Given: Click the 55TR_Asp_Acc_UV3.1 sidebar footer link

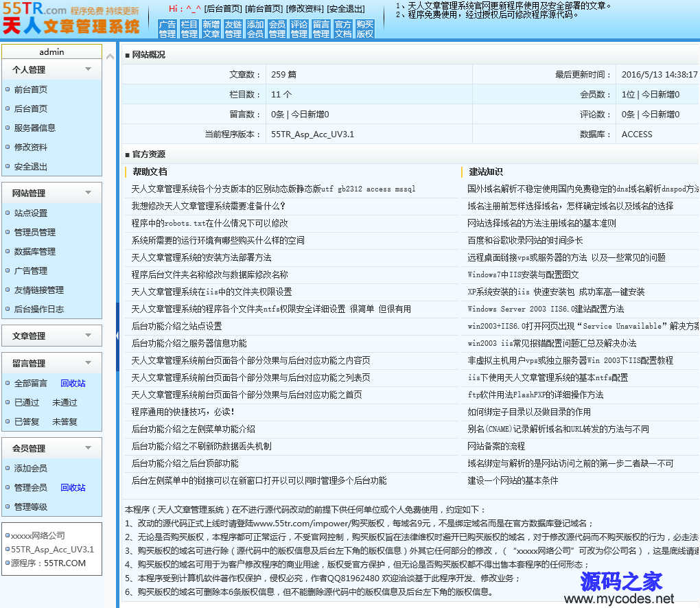Looking at the screenshot, I should tap(52, 549).
